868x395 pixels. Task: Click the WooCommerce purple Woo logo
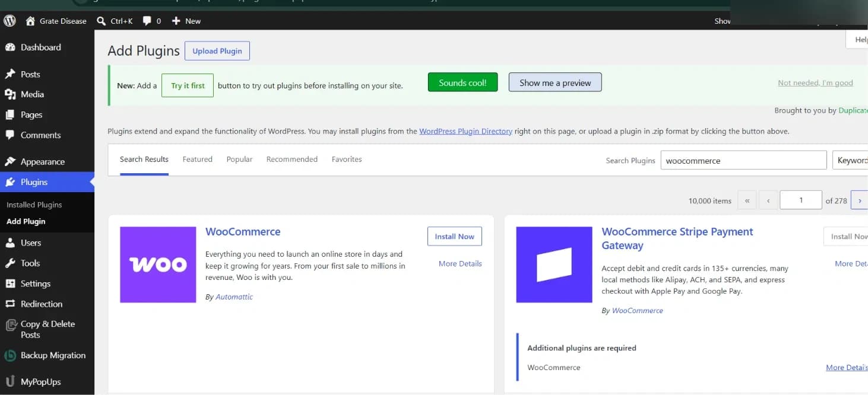point(158,265)
